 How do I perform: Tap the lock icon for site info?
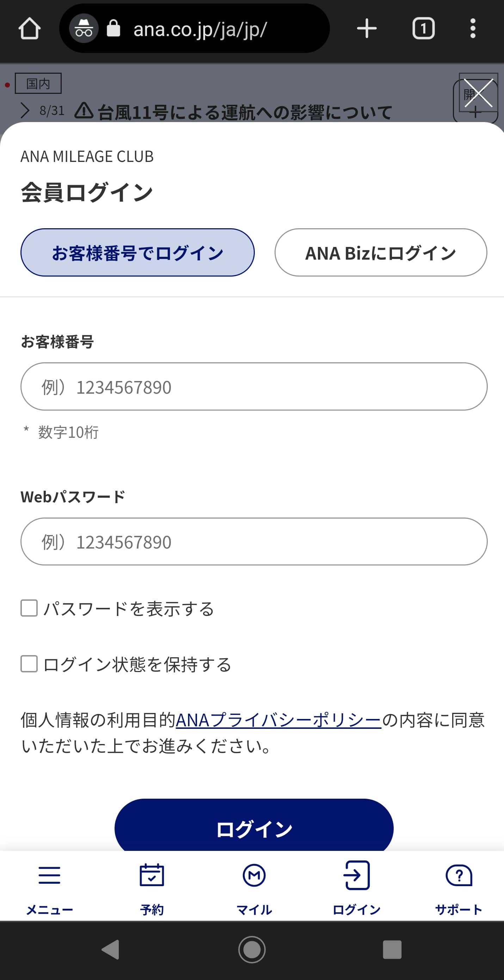tap(113, 29)
